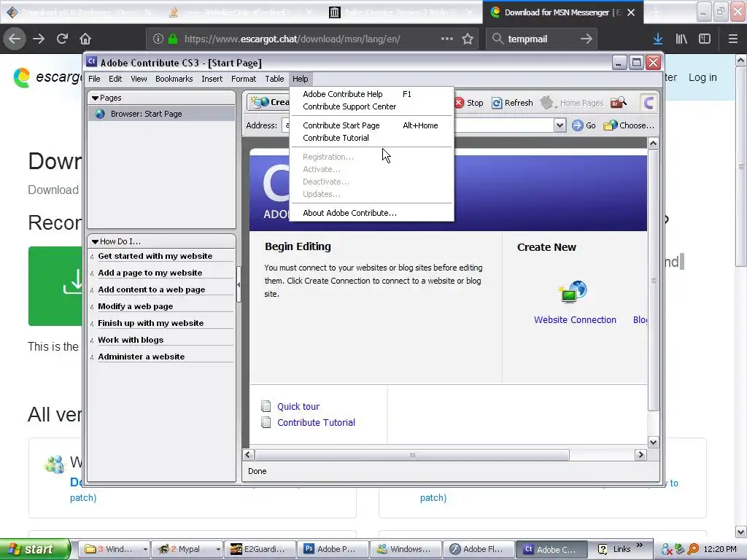Open the Table menu

(274, 79)
